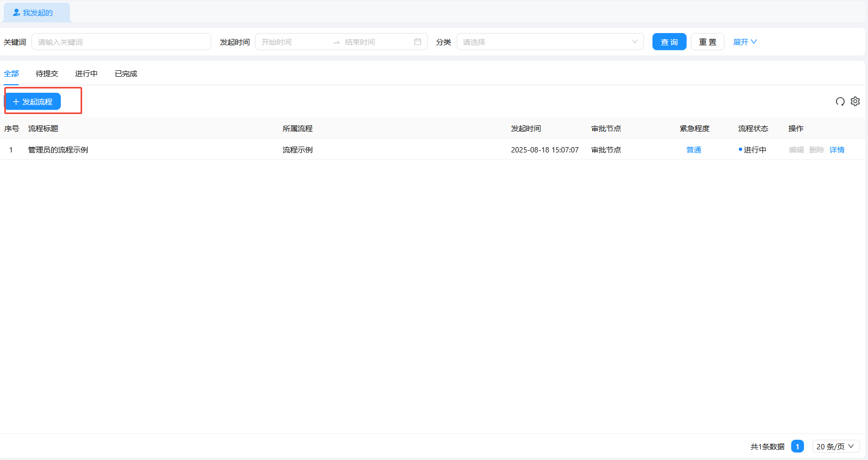868x460 pixels.
Task: Go to page 1 in pagination
Action: 797,447
